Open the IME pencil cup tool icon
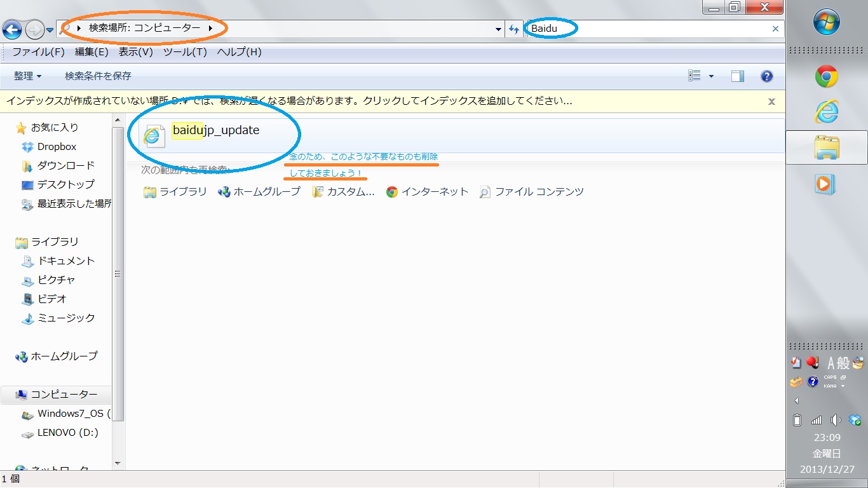 click(858, 363)
